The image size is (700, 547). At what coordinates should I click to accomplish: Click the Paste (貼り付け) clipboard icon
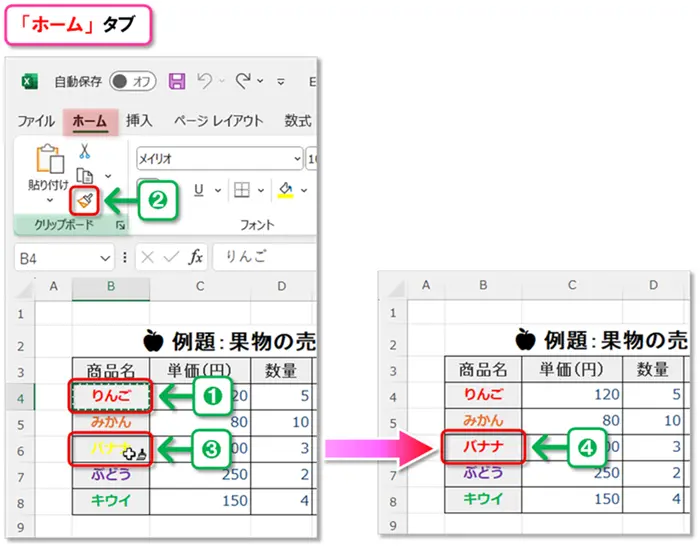(x=49, y=159)
